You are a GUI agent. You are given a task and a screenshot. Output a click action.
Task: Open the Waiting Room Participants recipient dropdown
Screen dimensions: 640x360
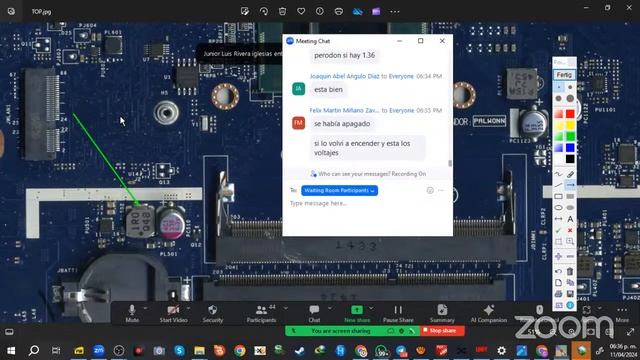click(339, 191)
